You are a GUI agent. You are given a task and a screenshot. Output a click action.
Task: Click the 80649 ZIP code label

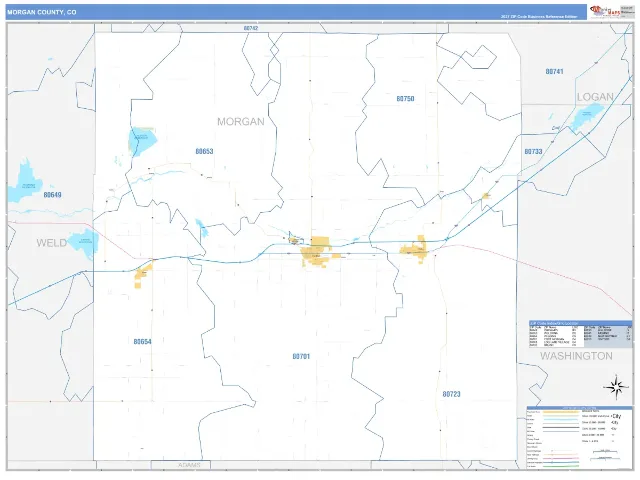click(52, 195)
